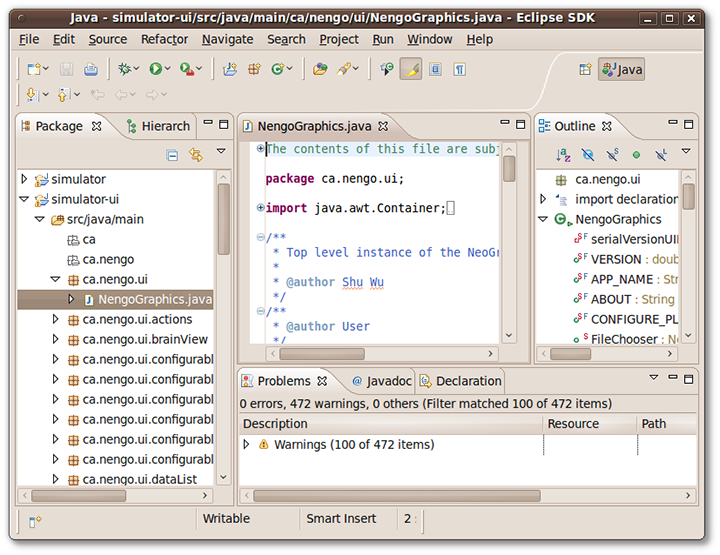Switch to the Declaration tab
720x555 pixels.
coord(461,381)
